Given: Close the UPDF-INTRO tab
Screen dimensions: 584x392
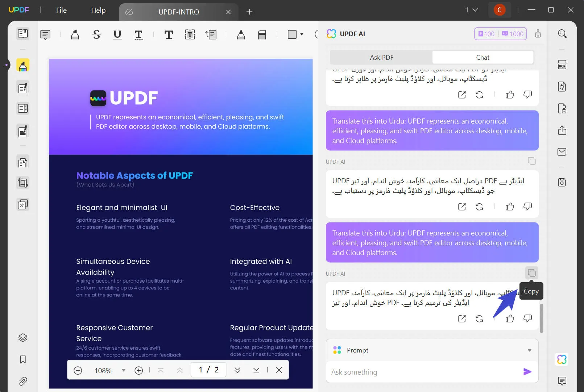Looking at the screenshot, I should point(228,12).
